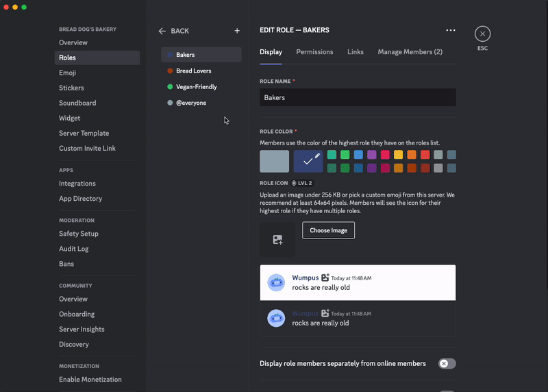Viewport: 548px width, 392px height.
Task: Click the Bread Lovers orange color dot
Action: (170, 71)
